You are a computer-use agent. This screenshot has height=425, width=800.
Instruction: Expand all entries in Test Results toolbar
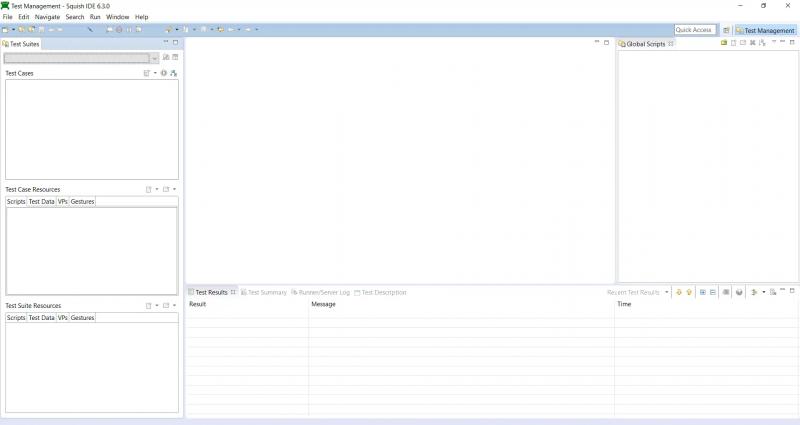pos(702,292)
